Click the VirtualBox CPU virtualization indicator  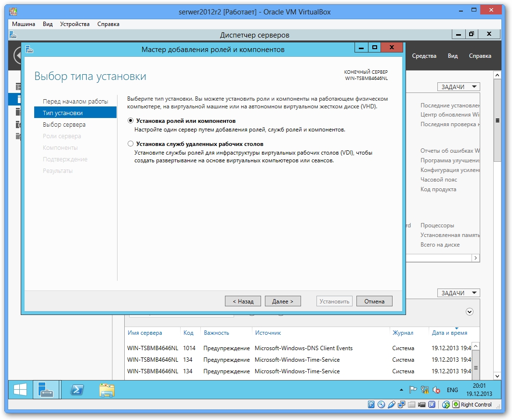tap(432, 405)
